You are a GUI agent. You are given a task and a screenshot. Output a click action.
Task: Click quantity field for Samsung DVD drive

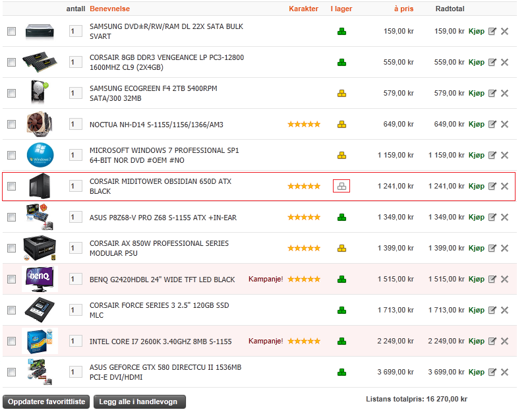coord(76,32)
